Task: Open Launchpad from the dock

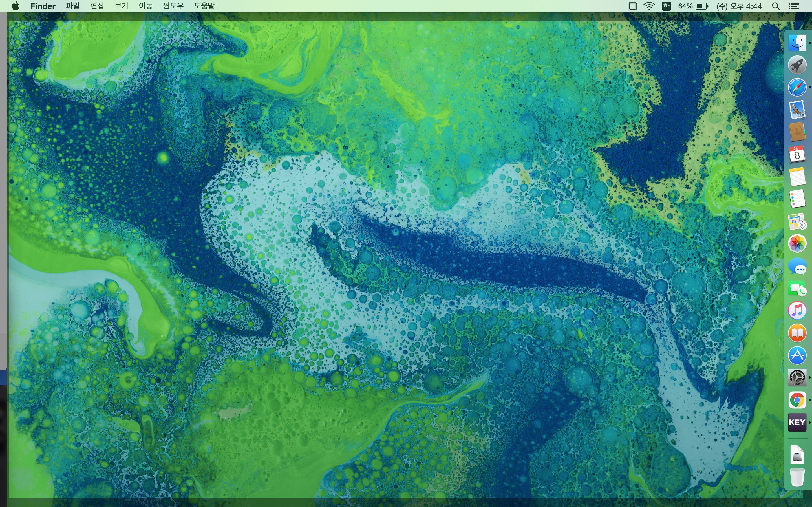Action: pos(797,65)
